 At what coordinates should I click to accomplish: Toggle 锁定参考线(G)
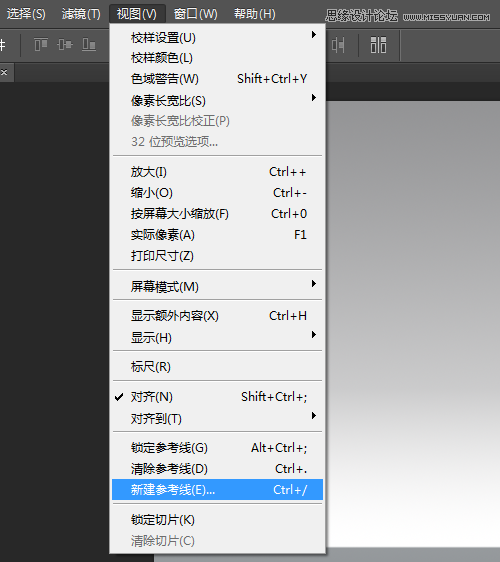click(217, 448)
